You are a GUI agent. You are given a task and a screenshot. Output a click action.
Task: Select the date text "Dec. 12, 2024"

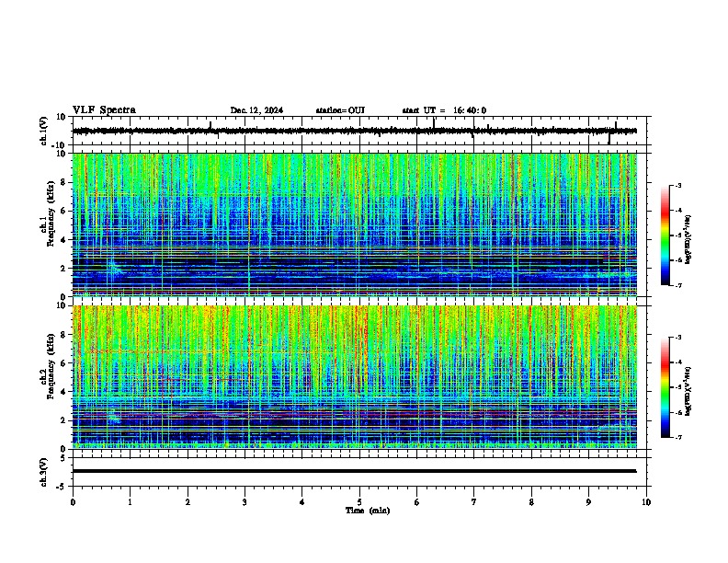(256, 110)
